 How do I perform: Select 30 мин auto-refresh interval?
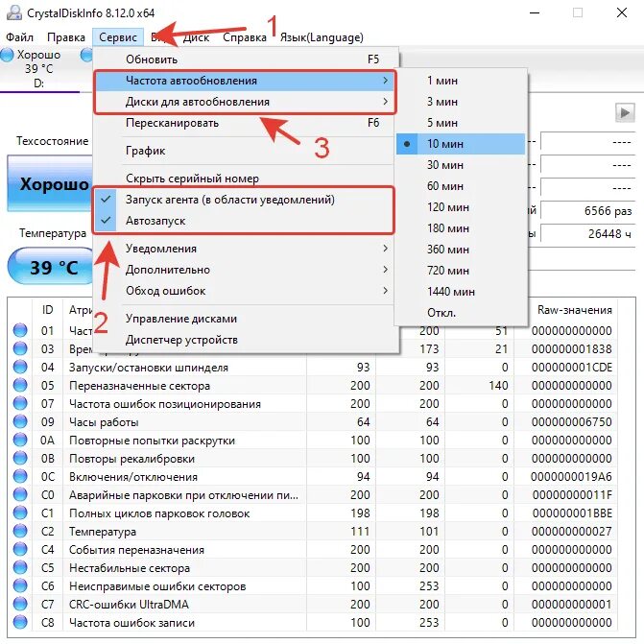pos(461,165)
